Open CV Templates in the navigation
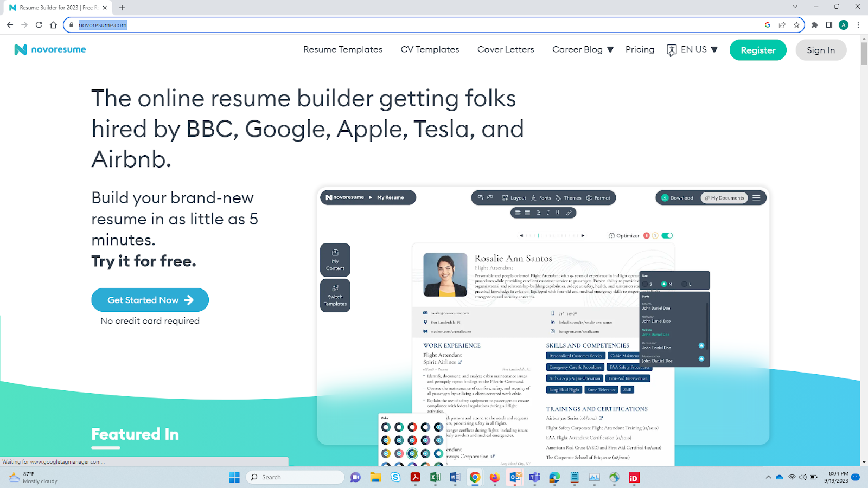 [430, 49]
